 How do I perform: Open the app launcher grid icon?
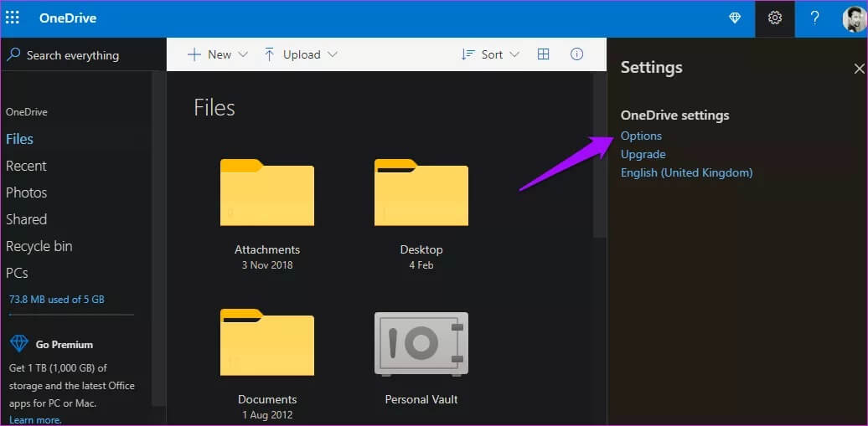[13, 18]
